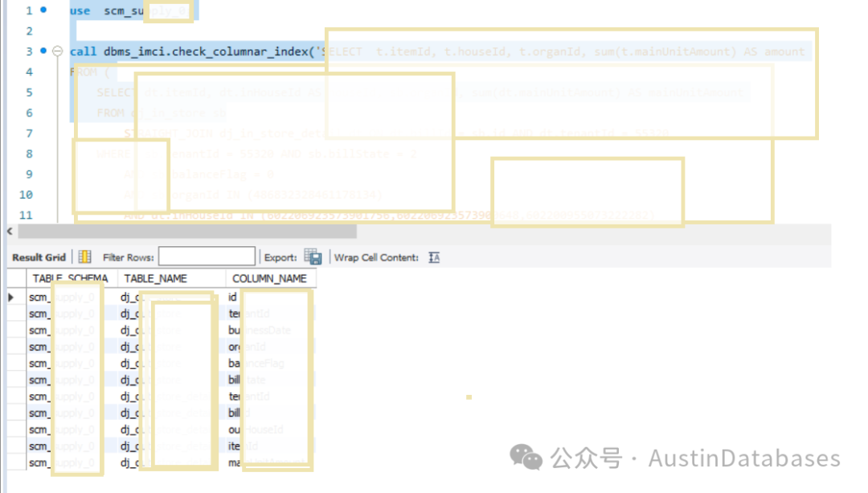Focus the Filter Rows input box

pos(207,257)
